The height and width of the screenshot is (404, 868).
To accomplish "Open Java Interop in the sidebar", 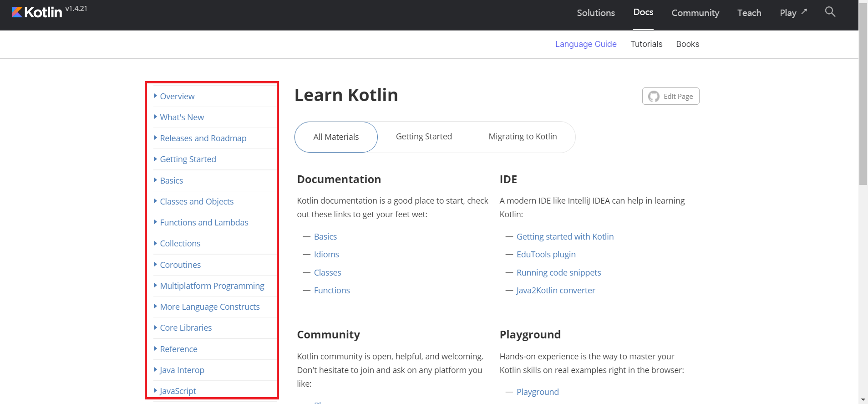I will click(x=182, y=370).
